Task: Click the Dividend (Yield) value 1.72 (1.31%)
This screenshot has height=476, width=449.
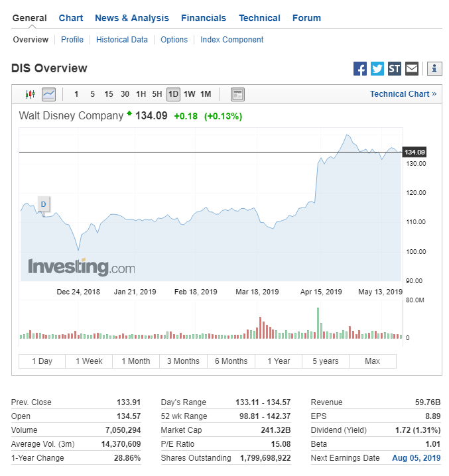Action: 418,430
